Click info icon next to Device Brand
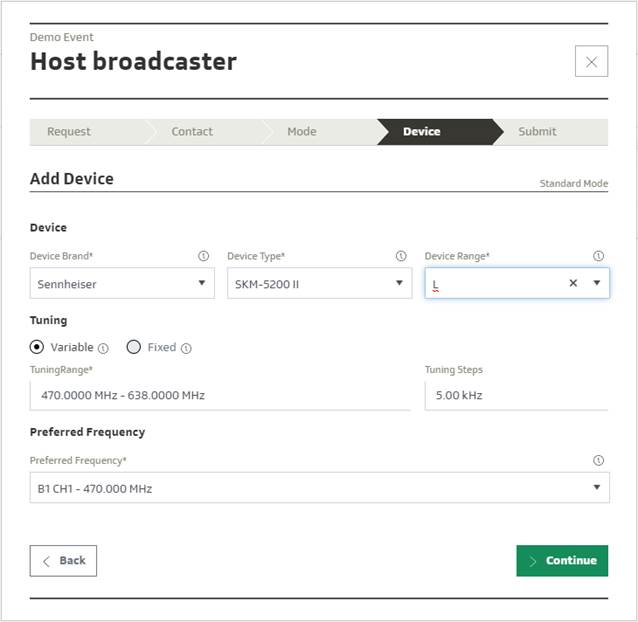This screenshot has height=622, width=638. tap(204, 256)
